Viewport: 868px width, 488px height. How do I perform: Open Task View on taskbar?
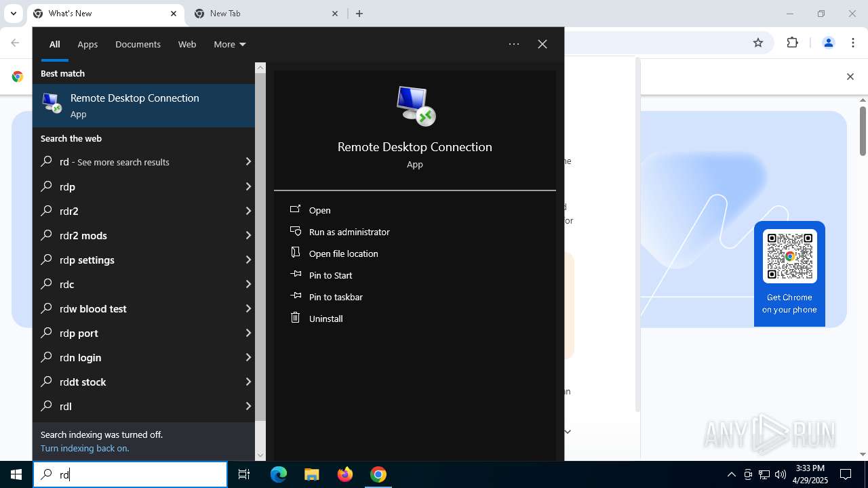pos(244,474)
